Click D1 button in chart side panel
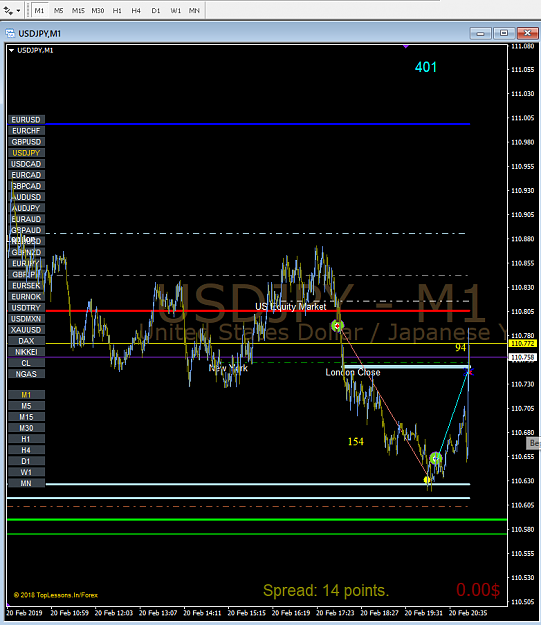Screen dimensions: 541x625 pyautogui.click(x=26, y=461)
